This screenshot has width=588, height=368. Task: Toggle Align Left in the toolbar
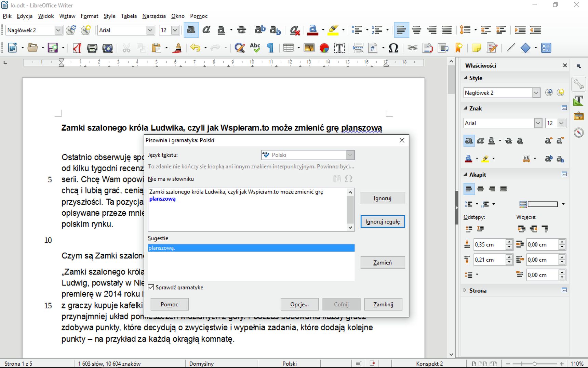(x=401, y=30)
